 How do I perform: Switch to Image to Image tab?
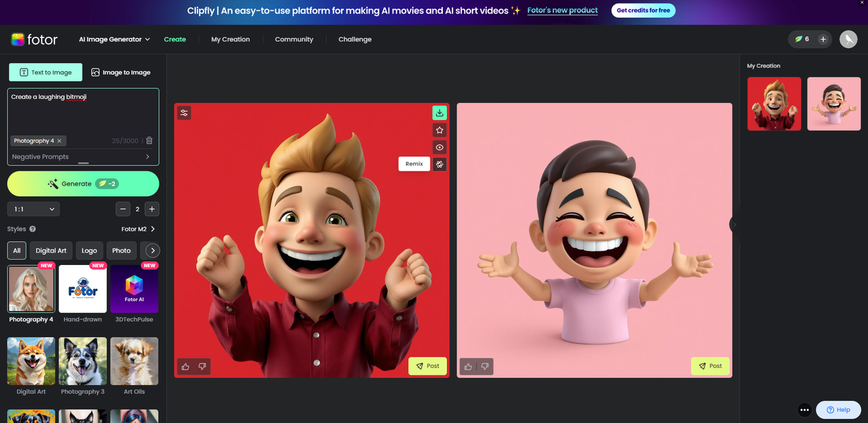(x=121, y=73)
